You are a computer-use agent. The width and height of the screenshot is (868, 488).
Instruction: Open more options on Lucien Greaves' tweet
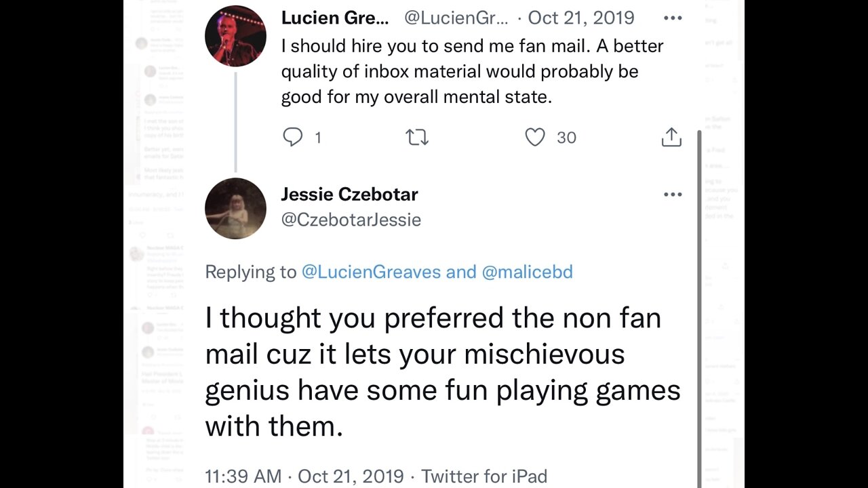tap(673, 18)
